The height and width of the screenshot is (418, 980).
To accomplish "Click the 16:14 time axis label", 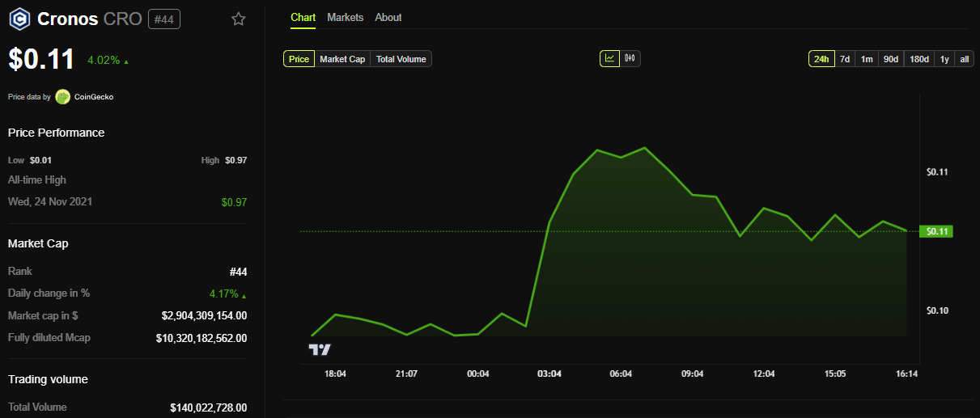I will click(x=906, y=374).
